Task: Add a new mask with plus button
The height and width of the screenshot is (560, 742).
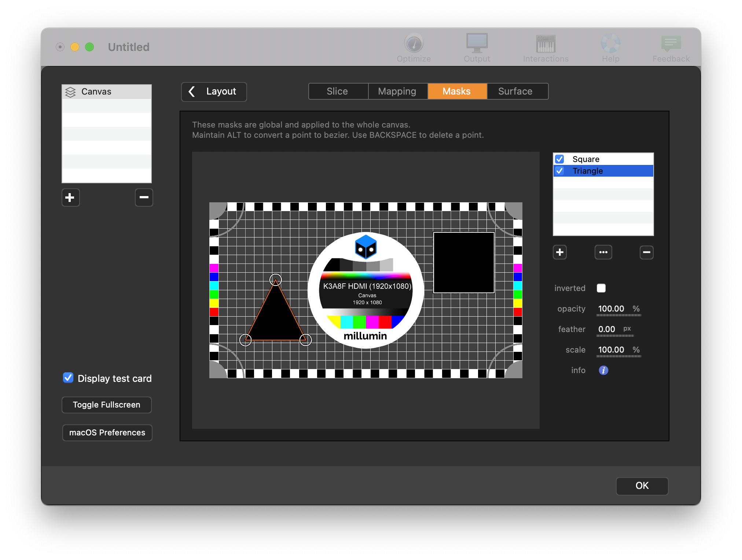Action: pos(559,252)
